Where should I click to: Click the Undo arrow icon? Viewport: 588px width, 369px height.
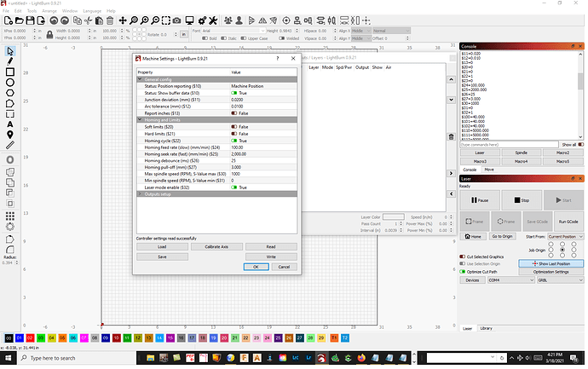pos(54,20)
